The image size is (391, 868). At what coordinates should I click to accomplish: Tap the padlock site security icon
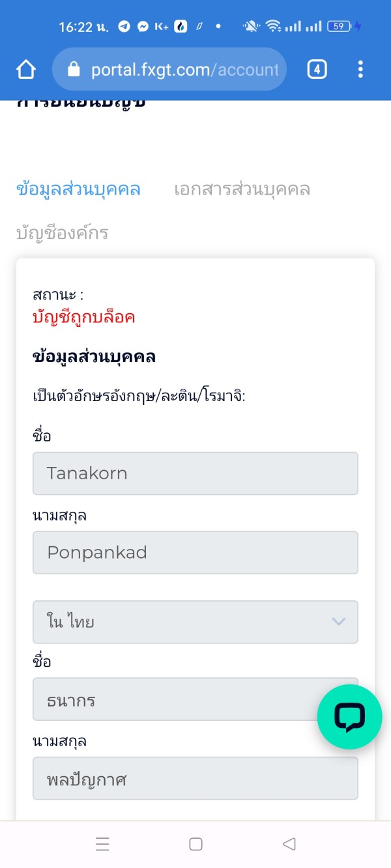pos(74,69)
